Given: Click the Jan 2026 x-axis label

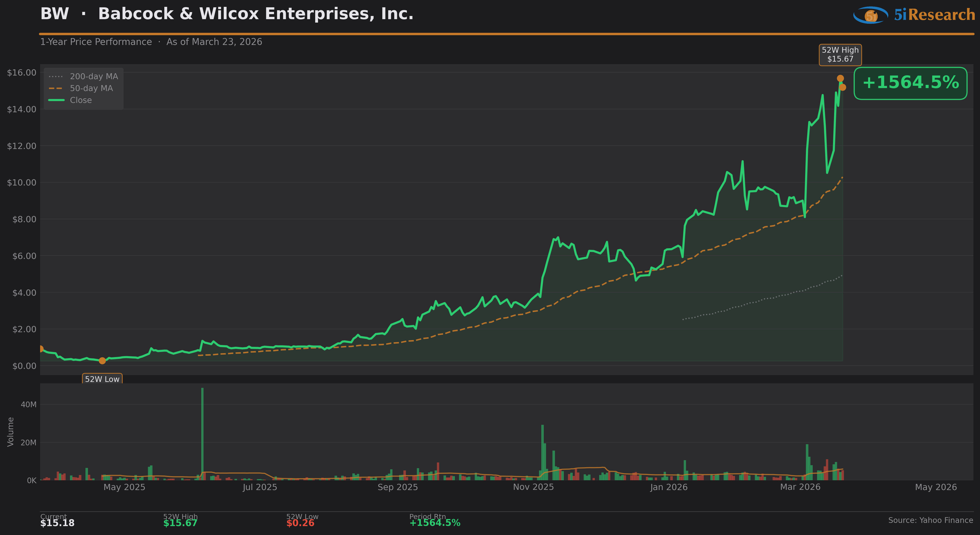Looking at the screenshot, I should [x=669, y=487].
